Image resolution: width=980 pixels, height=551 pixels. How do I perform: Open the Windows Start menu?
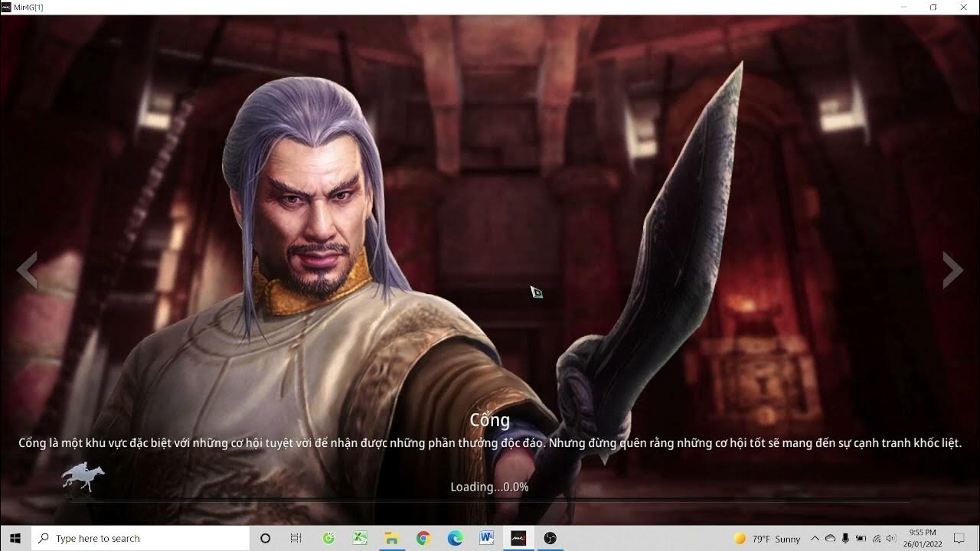(x=15, y=538)
